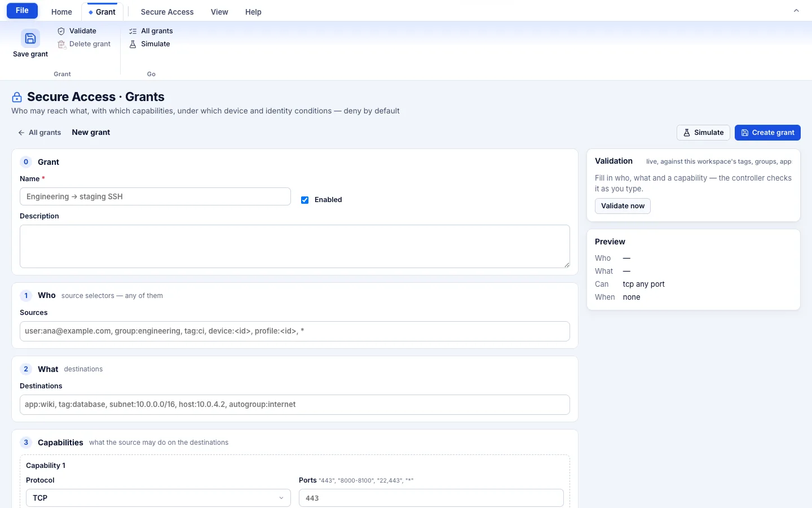Click the Capability 1 heading

pos(46,466)
